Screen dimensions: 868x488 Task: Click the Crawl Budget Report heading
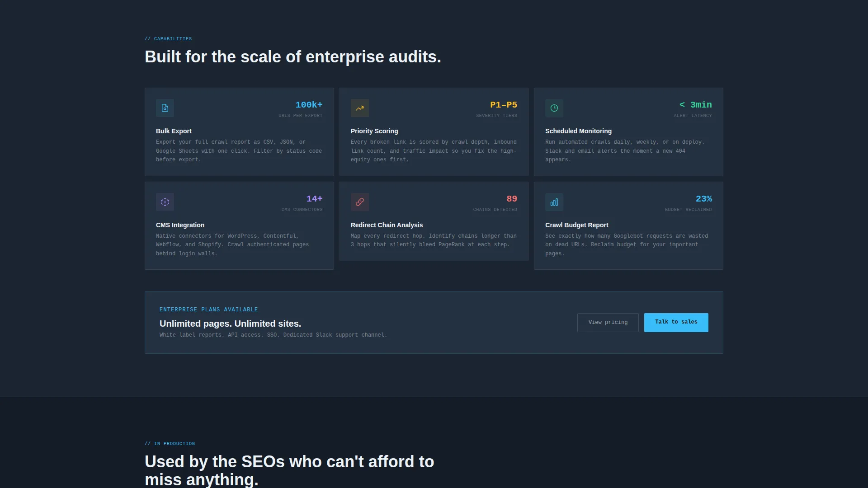click(x=576, y=225)
